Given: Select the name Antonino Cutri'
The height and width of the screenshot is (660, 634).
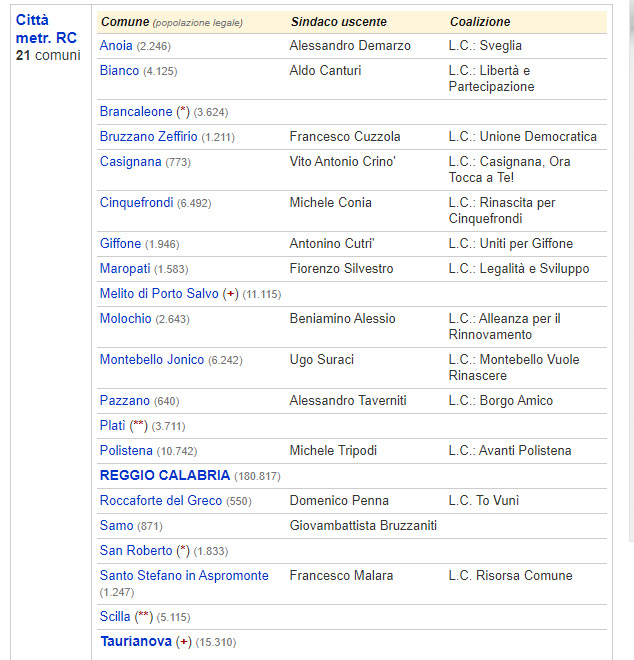Looking at the screenshot, I should (x=332, y=243).
